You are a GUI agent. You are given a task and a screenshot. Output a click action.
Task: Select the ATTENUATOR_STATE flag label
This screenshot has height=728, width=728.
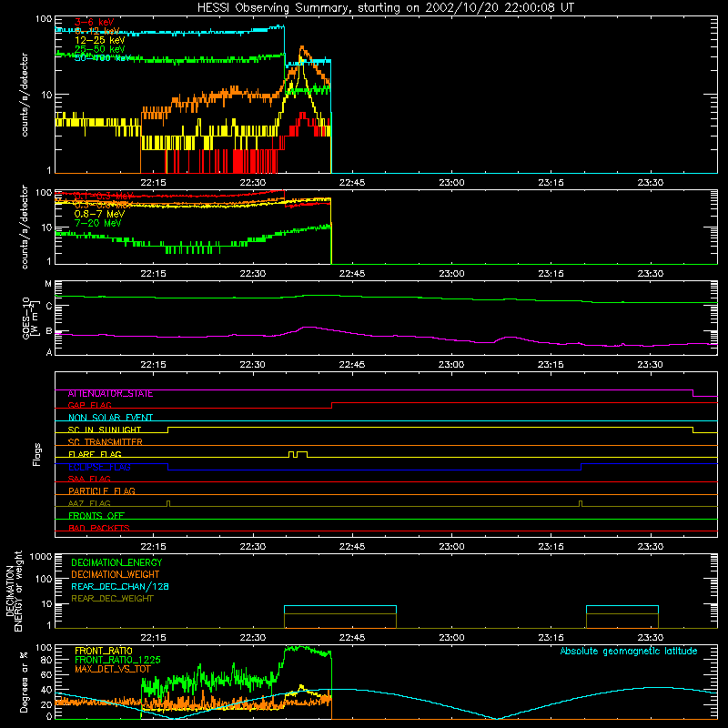tap(110, 394)
